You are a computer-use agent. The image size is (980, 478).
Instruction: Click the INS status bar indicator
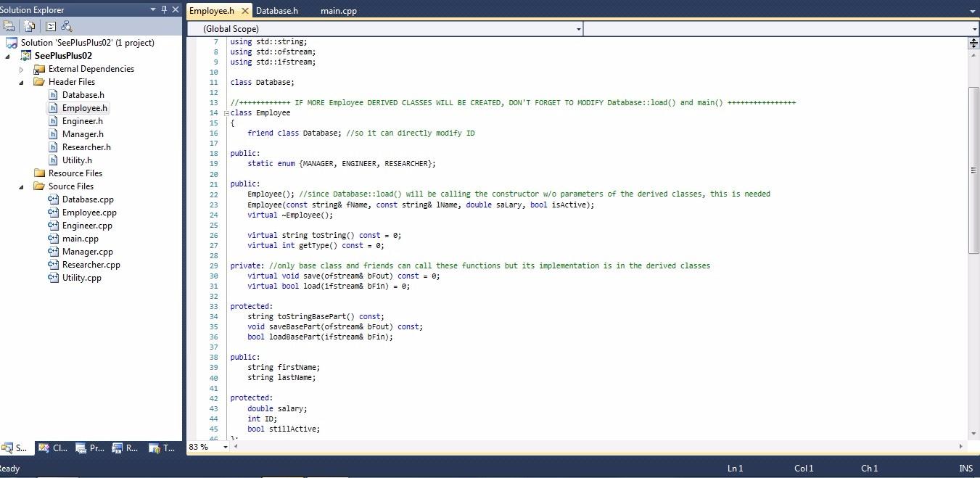(x=965, y=469)
